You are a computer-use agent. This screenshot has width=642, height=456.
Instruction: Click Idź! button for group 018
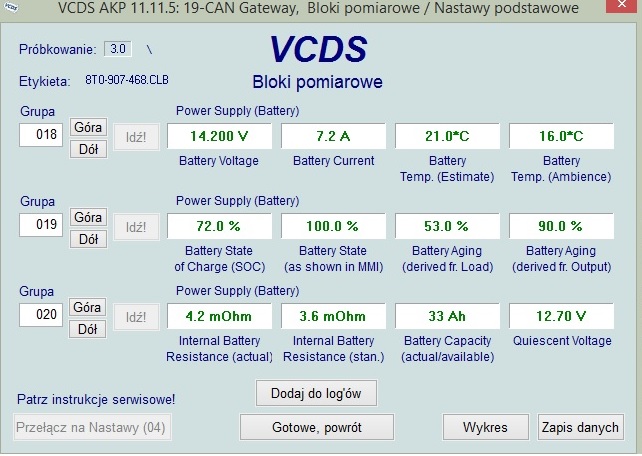click(x=136, y=137)
